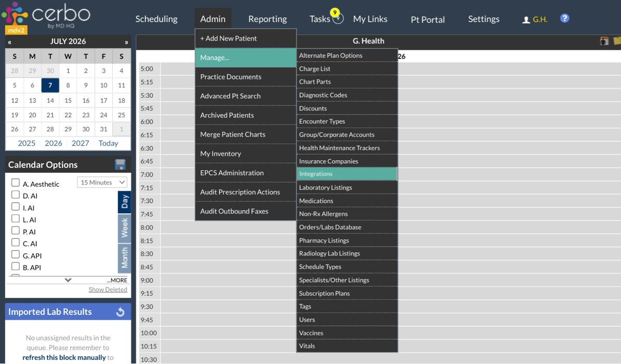Viewport: 621px width, 364px height.
Task: Toggle the P. AI calendar checkbox
Action: click(16, 230)
